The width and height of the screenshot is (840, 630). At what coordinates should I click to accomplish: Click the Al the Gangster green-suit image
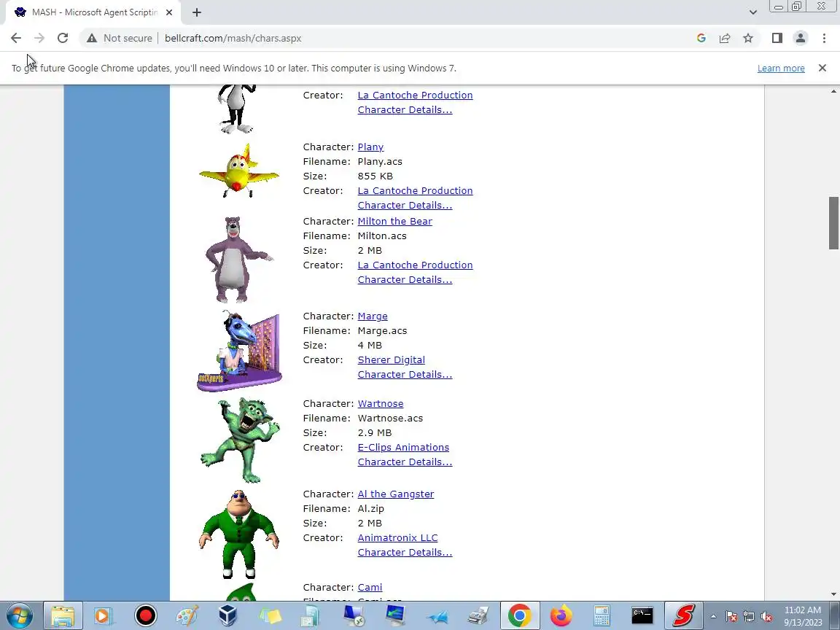[239, 534]
